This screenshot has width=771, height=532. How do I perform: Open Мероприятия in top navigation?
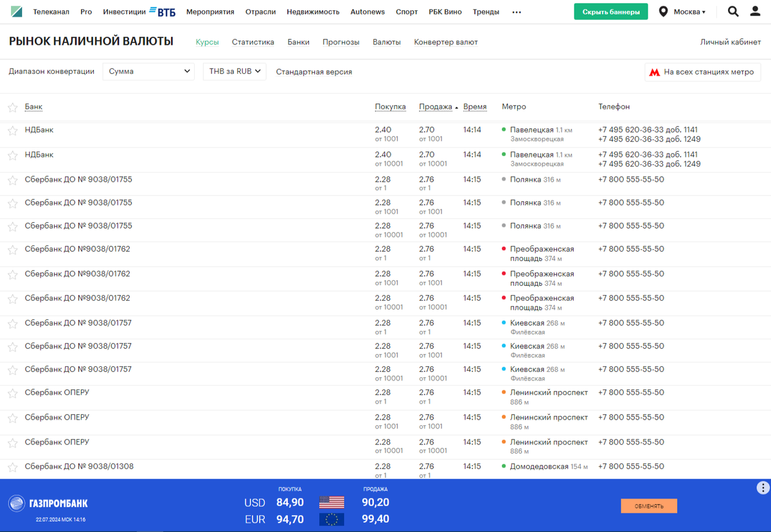coord(210,12)
